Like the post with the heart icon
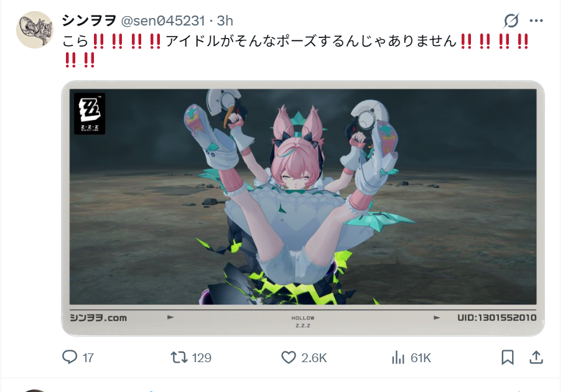Screen dimensions: 568x392 tap(289, 358)
